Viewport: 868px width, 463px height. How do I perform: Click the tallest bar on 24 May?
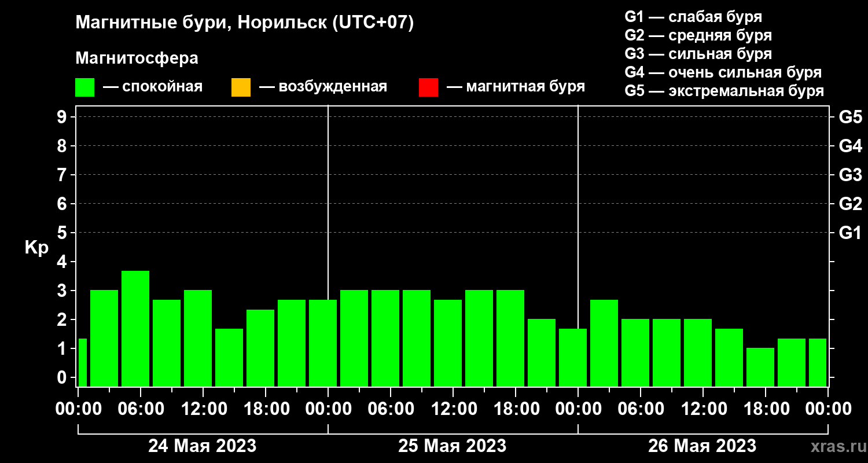click(x=135, y=329)
